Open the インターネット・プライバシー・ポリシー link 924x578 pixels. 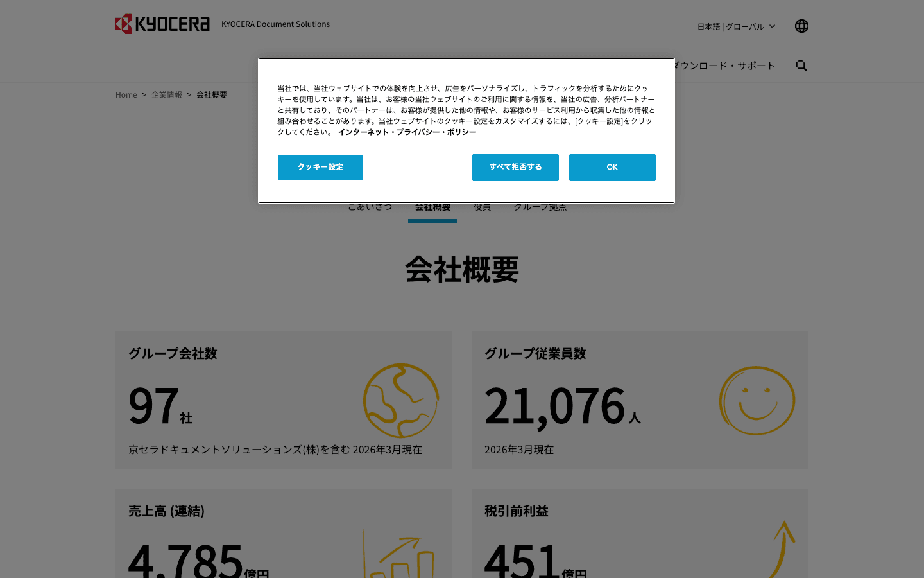(x=407, y=132)
